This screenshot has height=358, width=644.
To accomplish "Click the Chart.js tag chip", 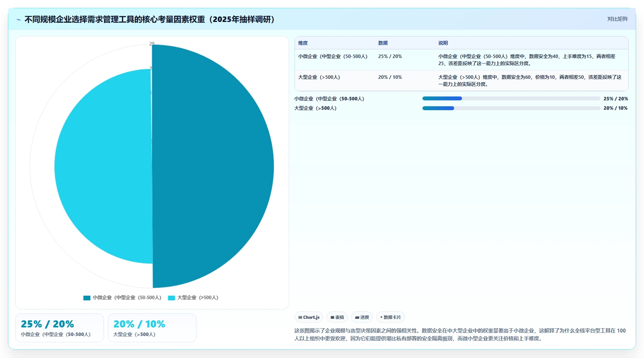I will (309, 317).
